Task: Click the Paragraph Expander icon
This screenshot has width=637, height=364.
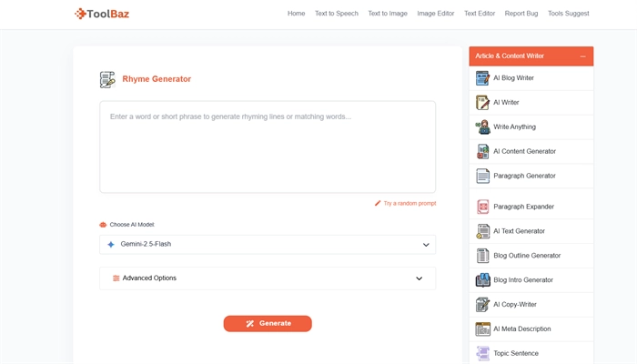Action: pos(482,207)
